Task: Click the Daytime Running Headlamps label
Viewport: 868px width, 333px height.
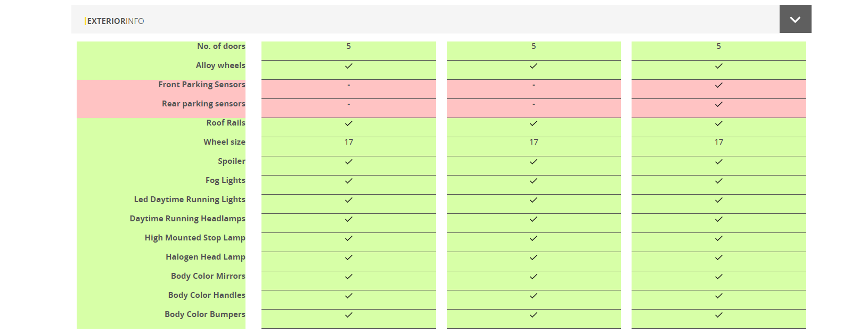Action: click(x=187, y=219)
